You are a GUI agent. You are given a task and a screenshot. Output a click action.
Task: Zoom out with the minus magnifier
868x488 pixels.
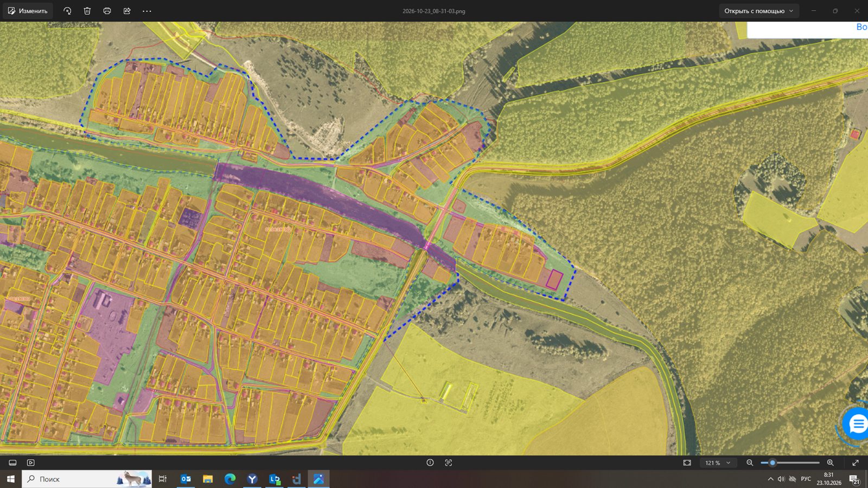750,463
